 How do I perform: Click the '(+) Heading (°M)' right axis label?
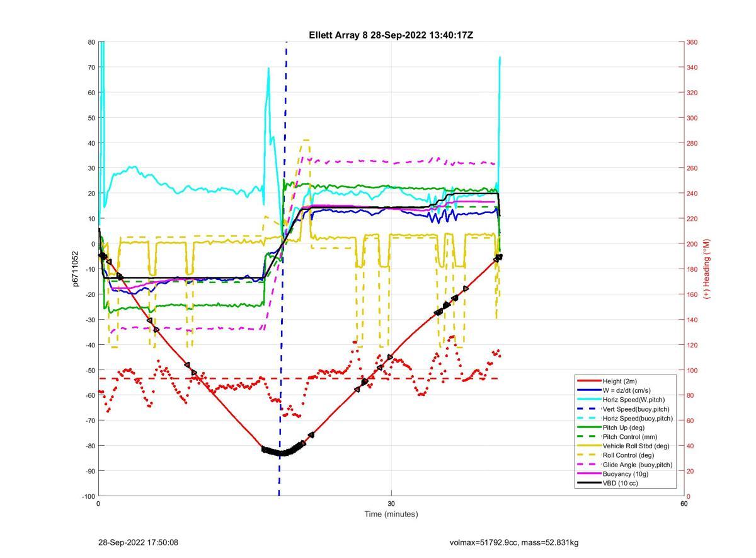[707, 269]
